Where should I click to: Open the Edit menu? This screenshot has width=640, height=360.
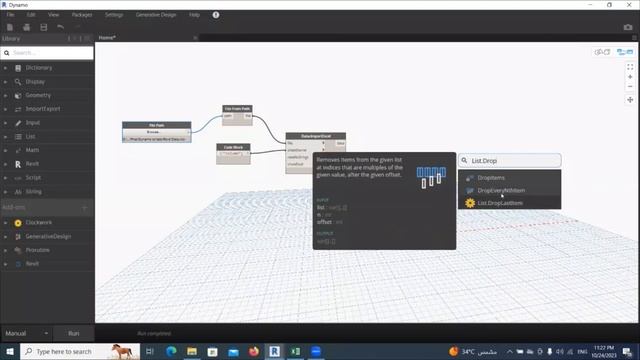pos(31,15)
